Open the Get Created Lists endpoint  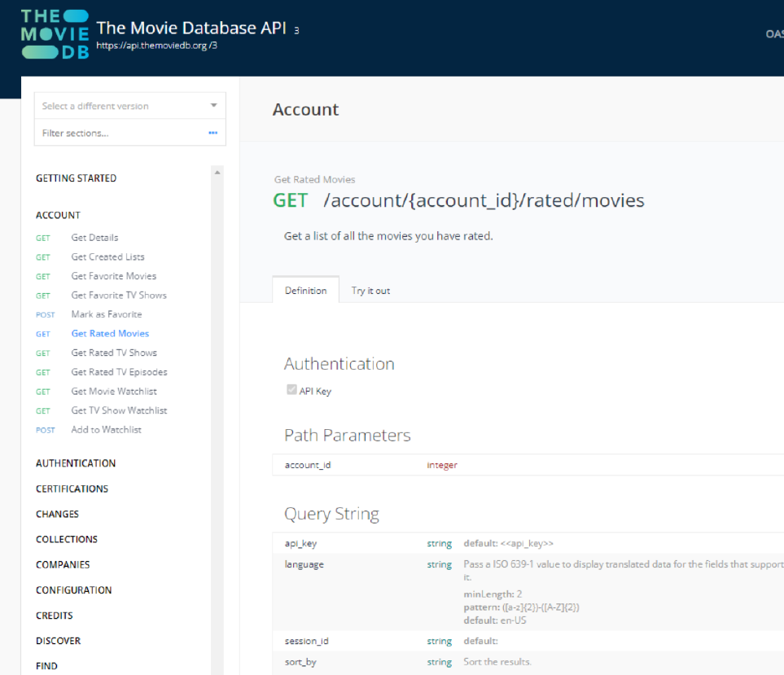pos(107,257)
